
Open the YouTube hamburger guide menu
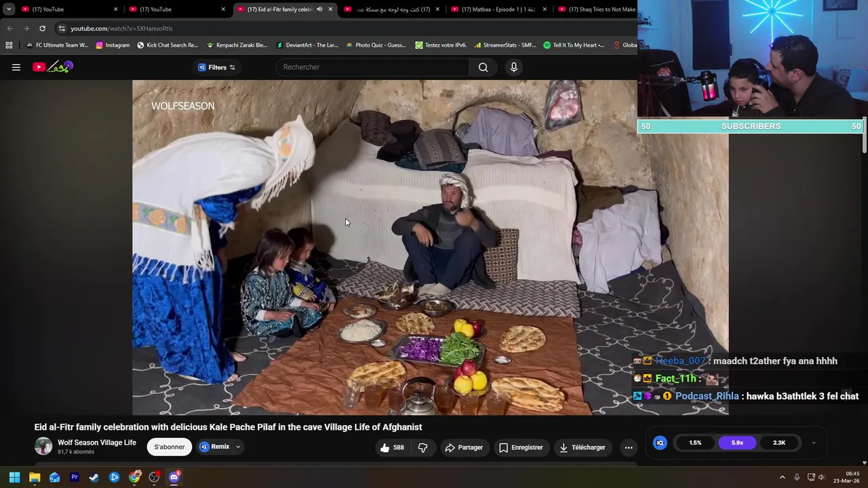[16, 67]
